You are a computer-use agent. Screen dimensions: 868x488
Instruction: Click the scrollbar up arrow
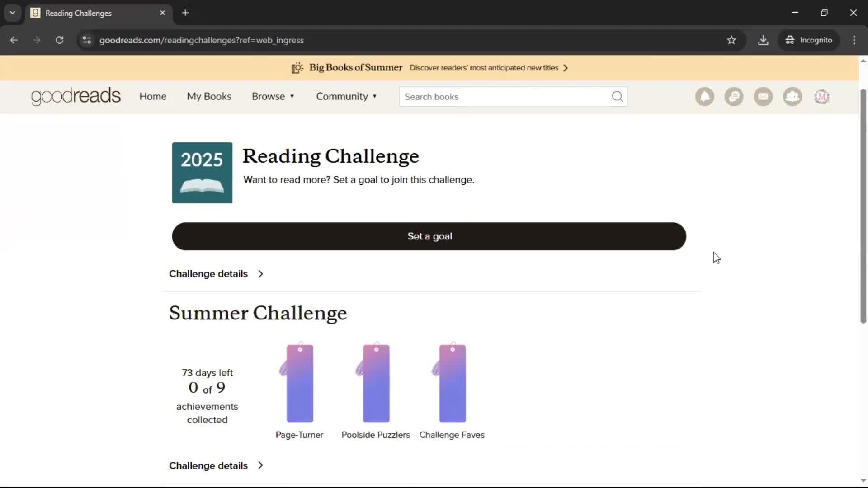pos(863,61)
